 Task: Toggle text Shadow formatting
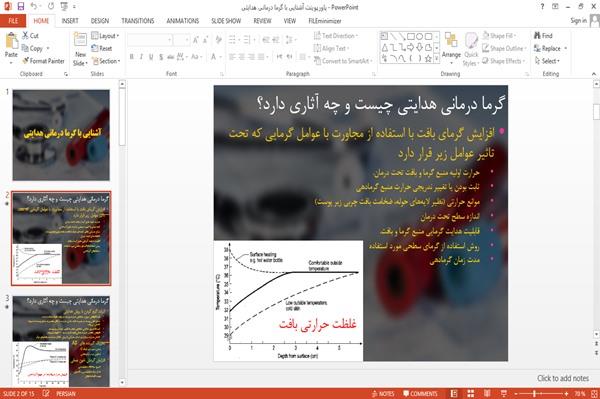161,57
